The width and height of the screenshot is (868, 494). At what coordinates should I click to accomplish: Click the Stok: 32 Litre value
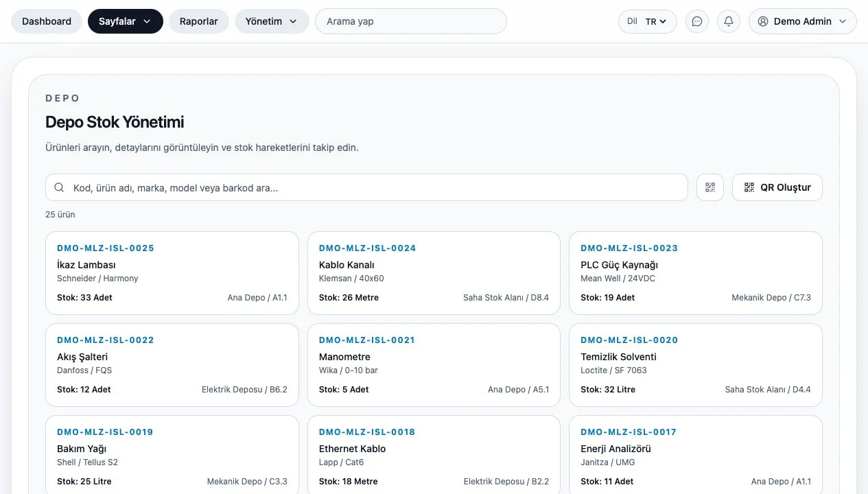pyautogui.click(x=608, y=390)
